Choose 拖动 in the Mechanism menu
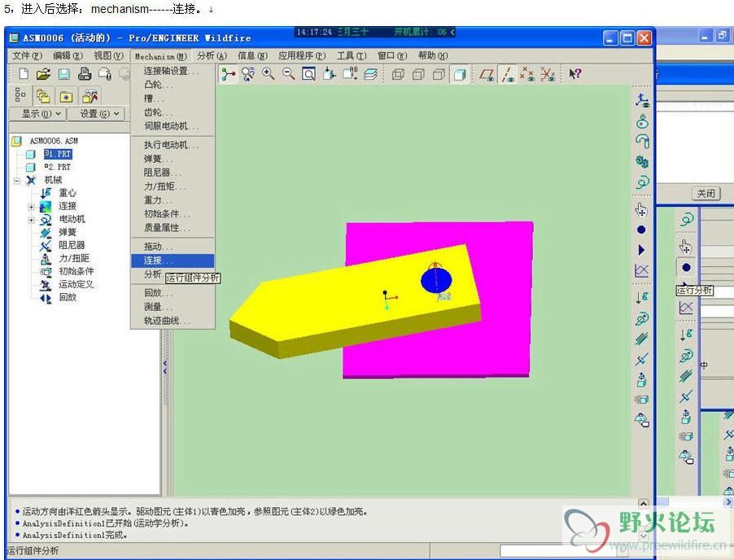The height and width of the screenshot is (560, 734). [x=173, y=247]
